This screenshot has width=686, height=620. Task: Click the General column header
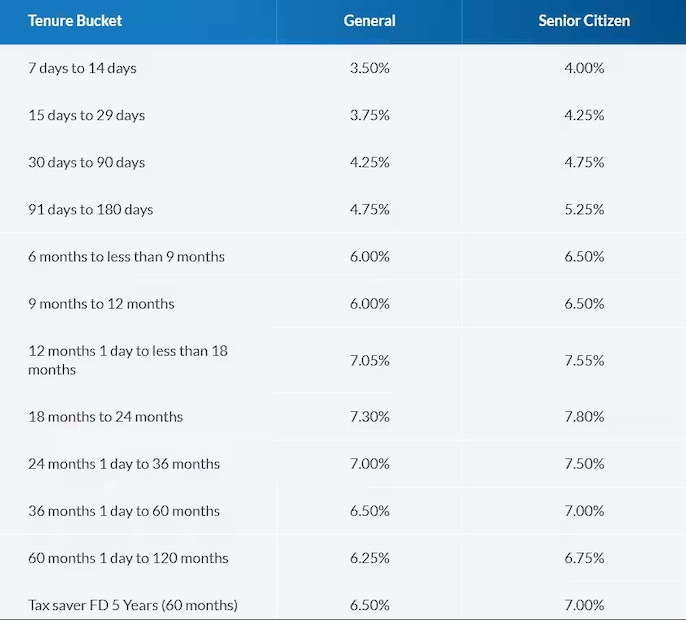coord(369,20)
